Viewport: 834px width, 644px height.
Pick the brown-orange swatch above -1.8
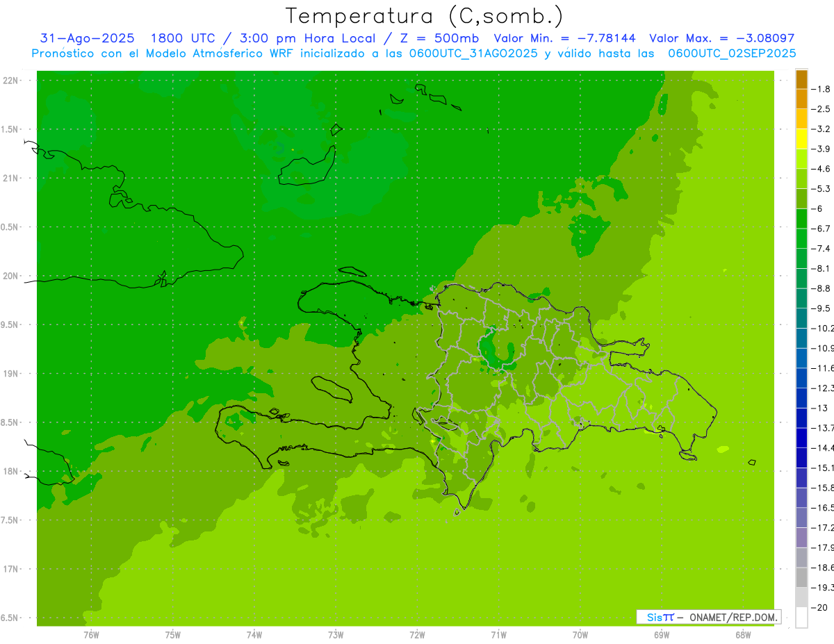pyautogui.click(x=801, y=79)
